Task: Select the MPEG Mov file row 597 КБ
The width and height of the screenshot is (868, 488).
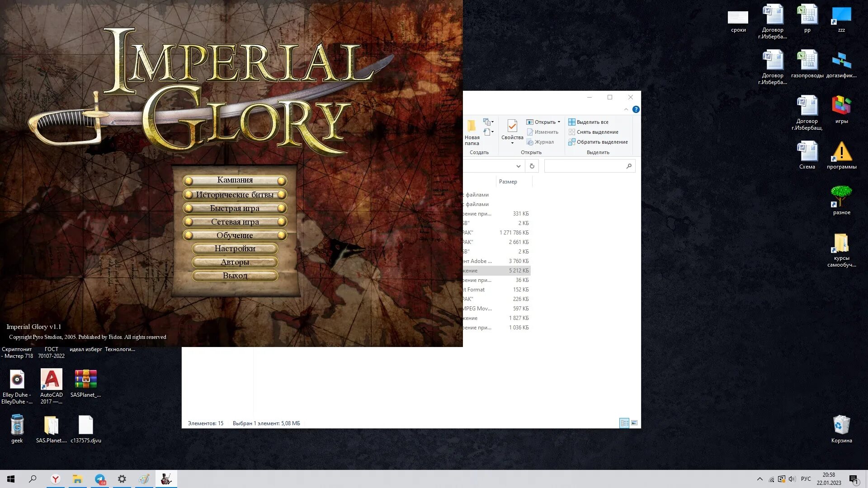Action: (497, 309)
